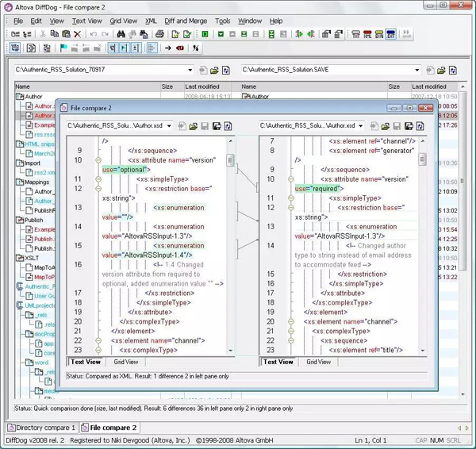Click reload icon in right compare pane
Image resolution: width=476 pixels, height=449 pixels.
pos(420,126)
